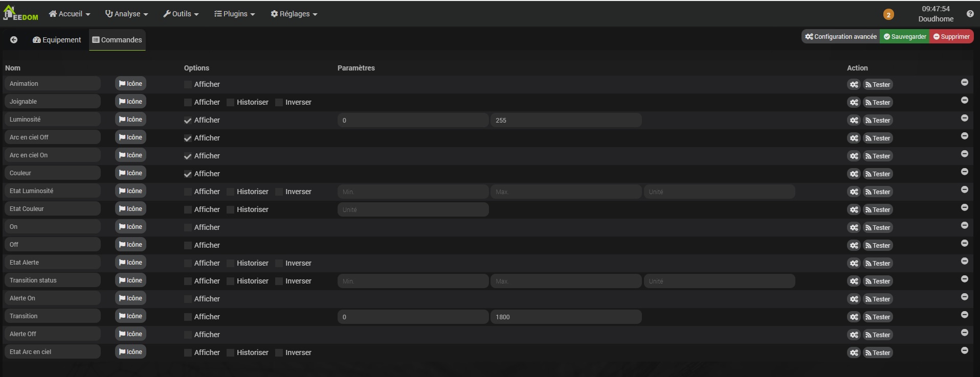Viewport: 980px width, 377px height.
Task: Remove the Joignable command with minus icon
Action: tap(964, 100)
